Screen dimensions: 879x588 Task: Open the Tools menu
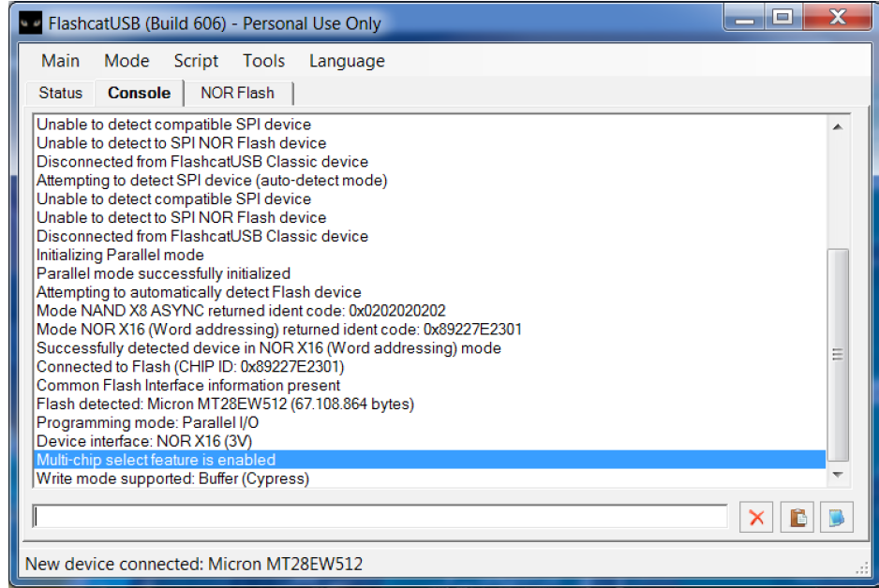[264, 61]
